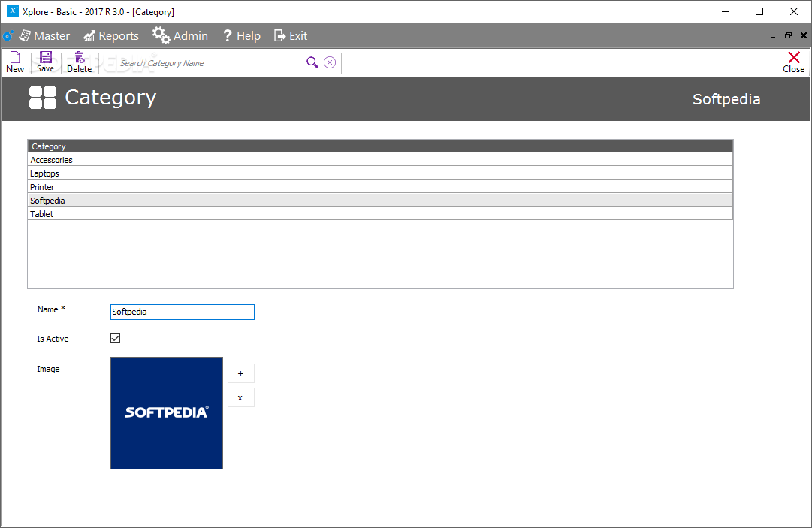The height and width of the screenshot is (528, 812).
Task: Choose Exit from the menu bar
Action: [291, 36]
